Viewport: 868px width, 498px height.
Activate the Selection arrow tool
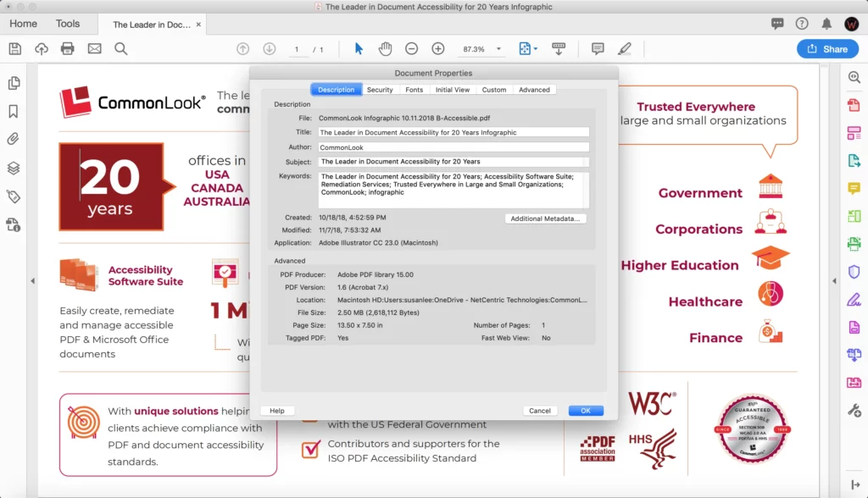coord(358,48)
